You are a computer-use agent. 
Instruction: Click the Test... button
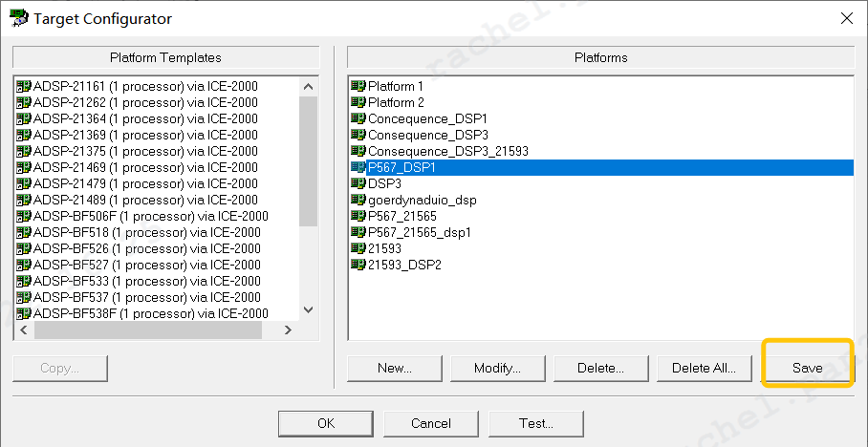pos(536,423)
